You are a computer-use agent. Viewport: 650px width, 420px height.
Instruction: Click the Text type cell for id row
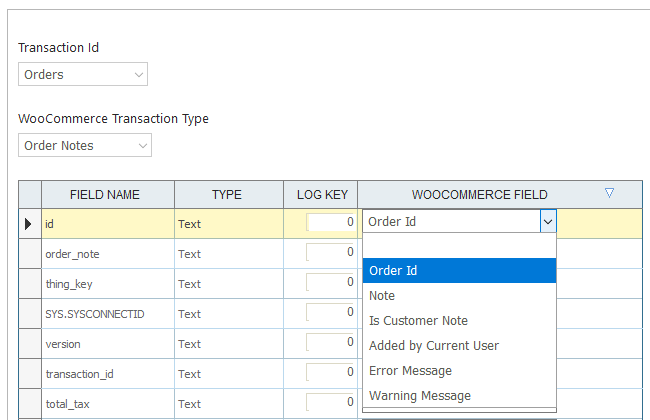[229, 224]
